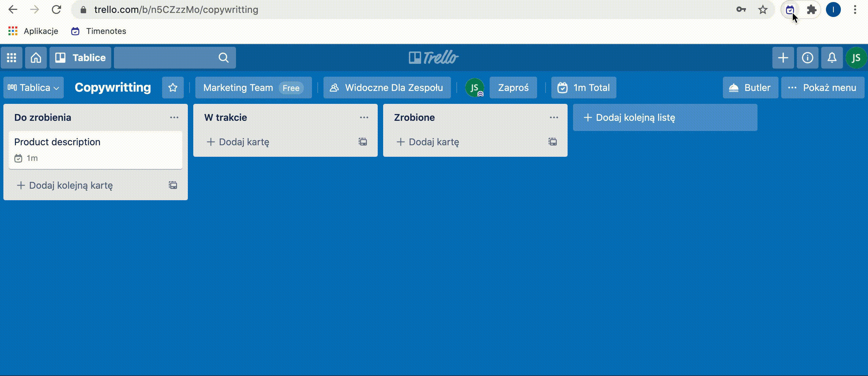Expand the Tablica view dropdown

pyautogui.click(x=34, y=88)
